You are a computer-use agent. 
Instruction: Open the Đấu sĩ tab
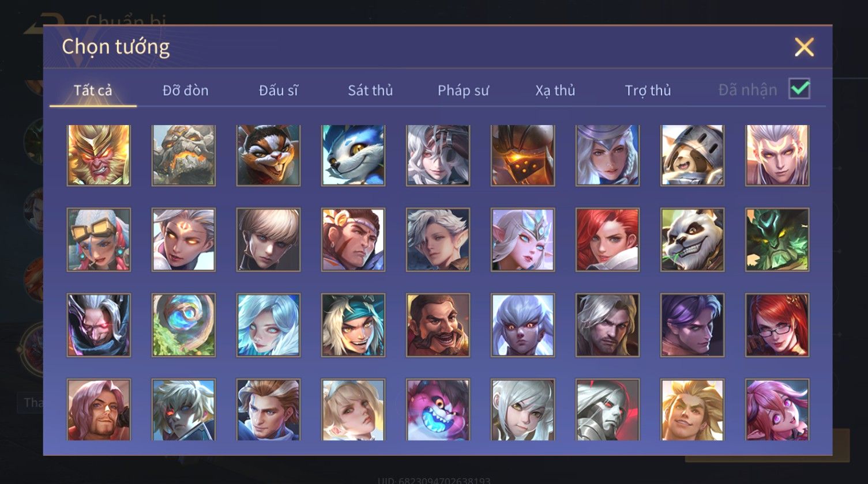coord(278,90)
